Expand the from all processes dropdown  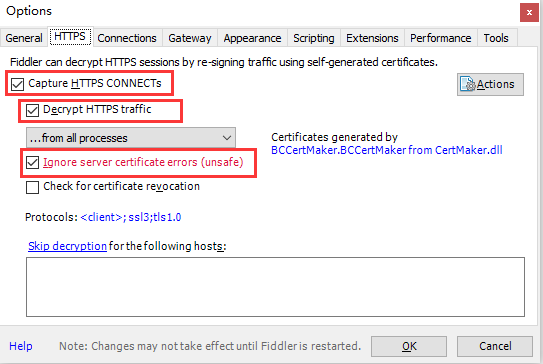(x=131, y=138)
